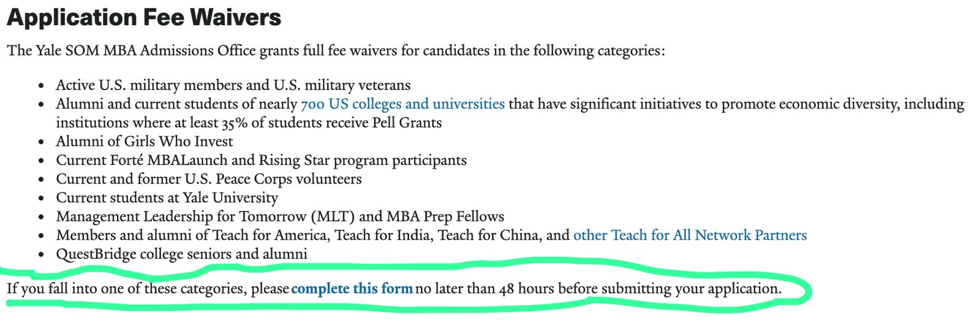The height and width of the screenshot is (325, 980).
Task: Click the Management Leadership for Tomorrow (MLT) item
Action: (x=280, y=216)
